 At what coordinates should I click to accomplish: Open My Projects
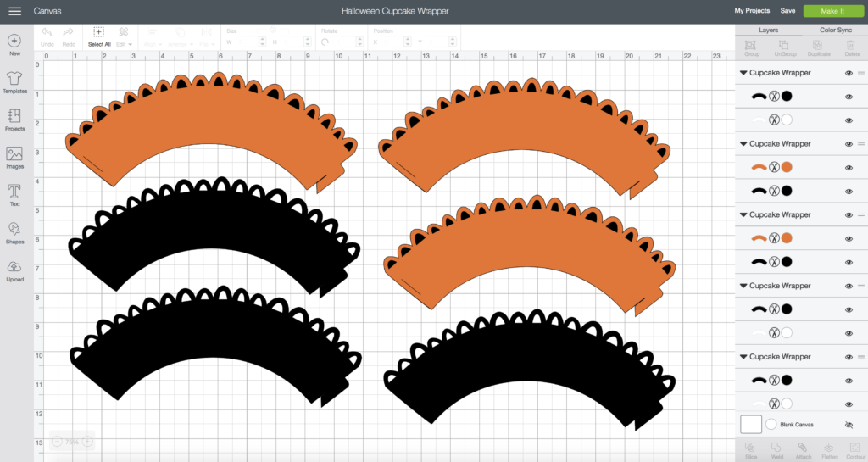(x=752, y=10)
